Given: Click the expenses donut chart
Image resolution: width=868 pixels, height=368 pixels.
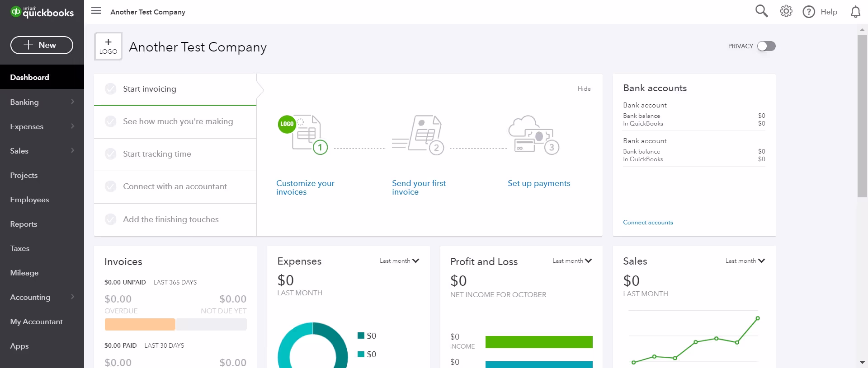Looking at the screenshot, I should click(313, 345).
